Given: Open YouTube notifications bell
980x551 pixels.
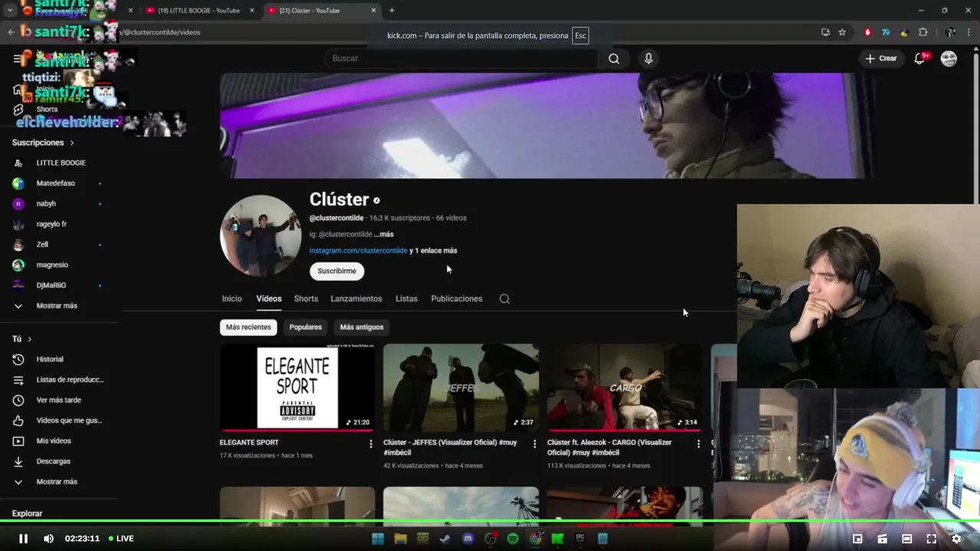Looking at the screenshot, I should pos(920,58).
